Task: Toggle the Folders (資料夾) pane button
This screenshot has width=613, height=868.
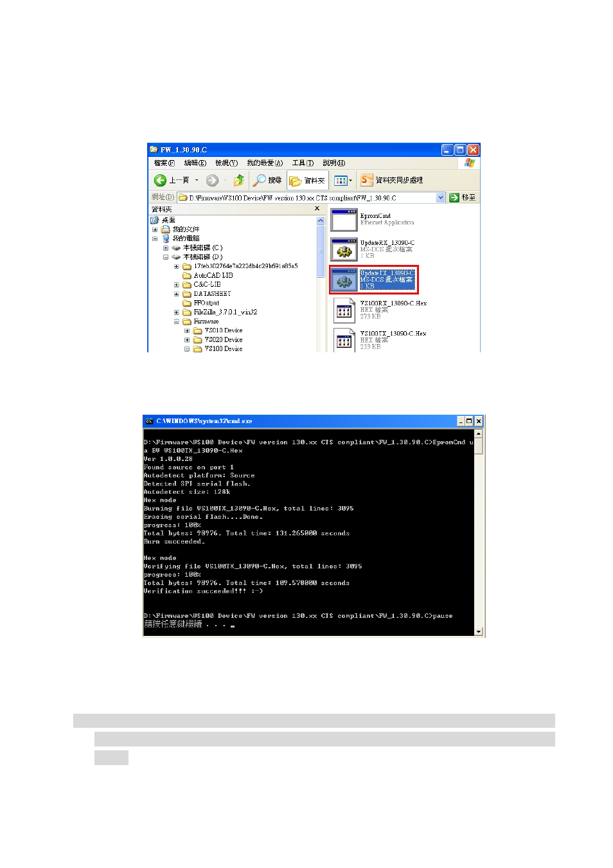Action: pos(307,181)
